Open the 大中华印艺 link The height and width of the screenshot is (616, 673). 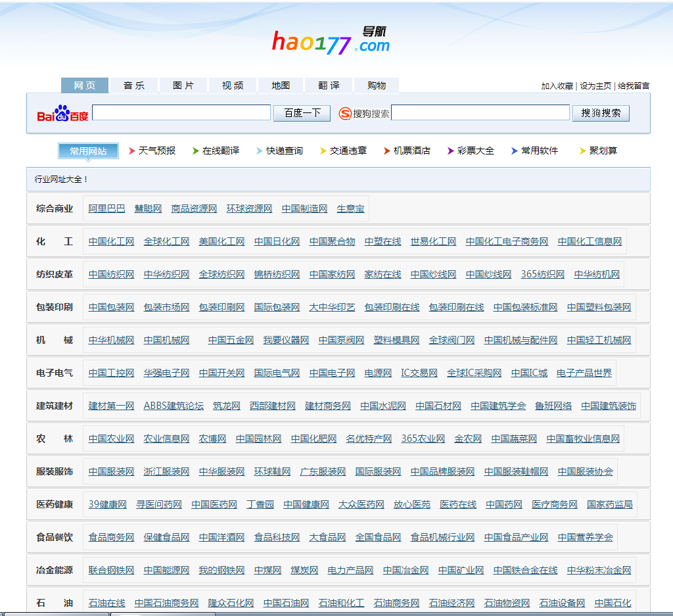[332, 308]
